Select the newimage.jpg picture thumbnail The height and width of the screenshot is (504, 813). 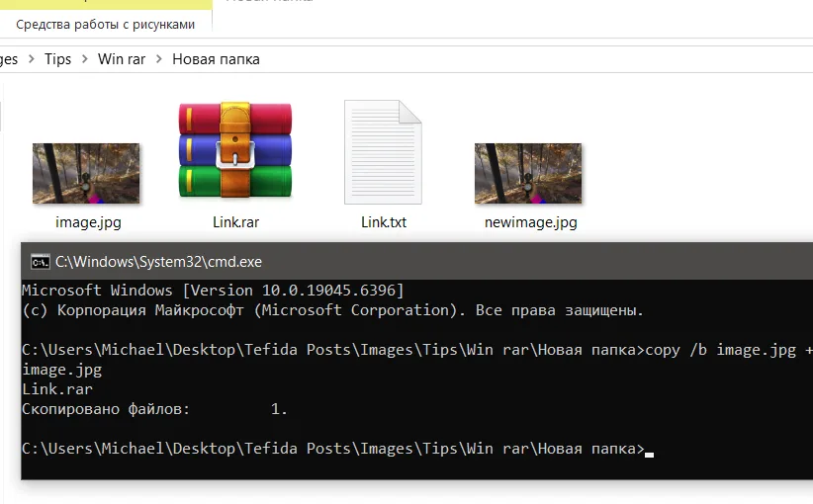528,173
